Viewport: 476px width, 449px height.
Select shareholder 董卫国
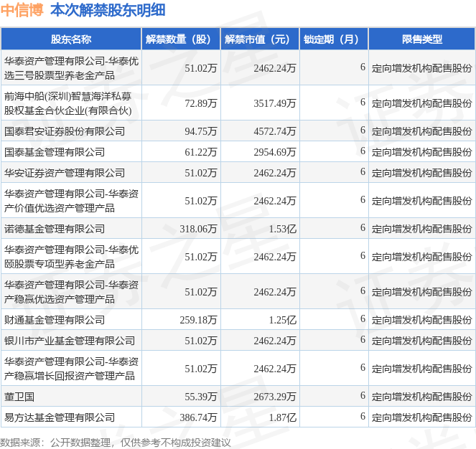[x=19, y=397]
